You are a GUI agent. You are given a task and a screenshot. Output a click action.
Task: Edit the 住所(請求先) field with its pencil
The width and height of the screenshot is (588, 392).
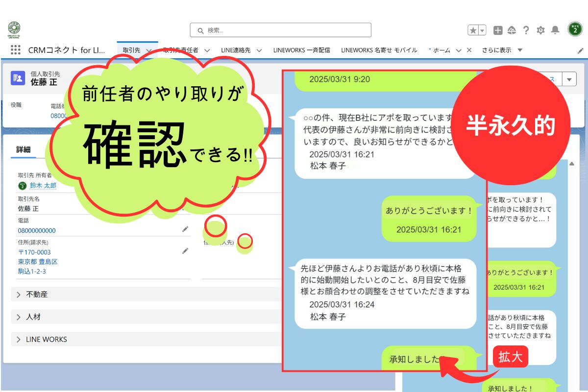pyautogui.click(x=185, y=251)
